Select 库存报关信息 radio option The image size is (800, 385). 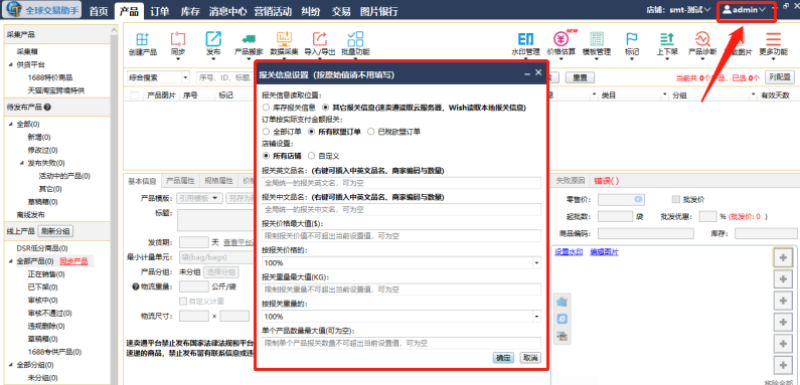[266, 108]
